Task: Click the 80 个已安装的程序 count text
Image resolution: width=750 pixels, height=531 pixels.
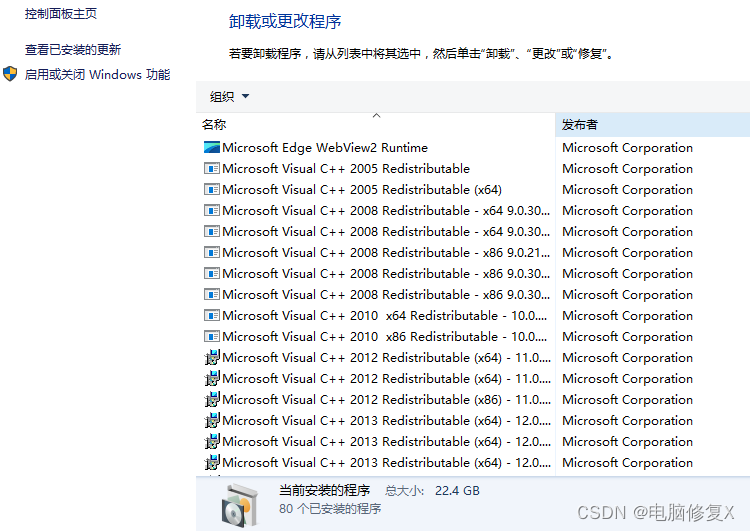Action: coord(330,509)
